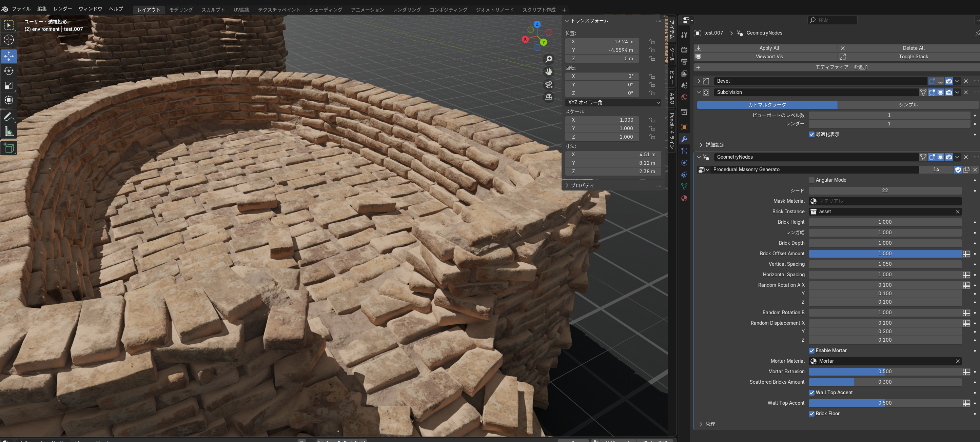Switch to the シェーディング workspace tab
The image size is (980, 442).
click(x=325, y=9)
